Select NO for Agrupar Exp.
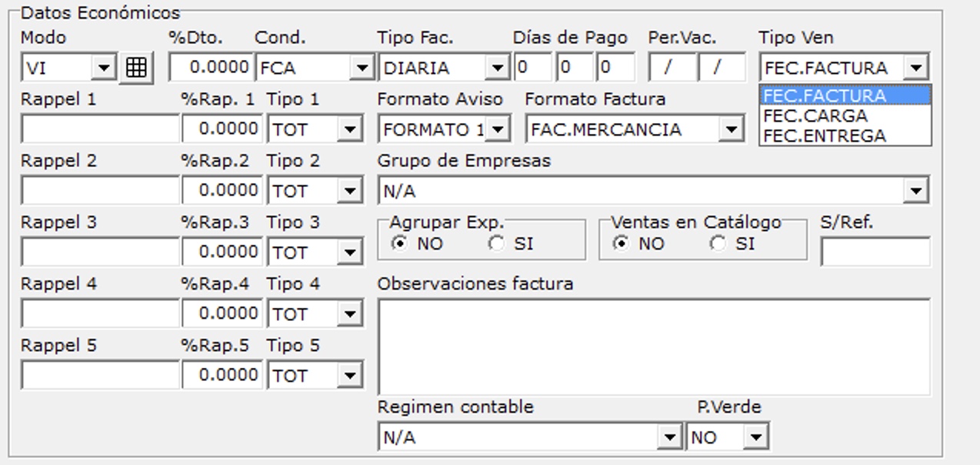Viewport: 980px width, 465px height. pos(399,244)
